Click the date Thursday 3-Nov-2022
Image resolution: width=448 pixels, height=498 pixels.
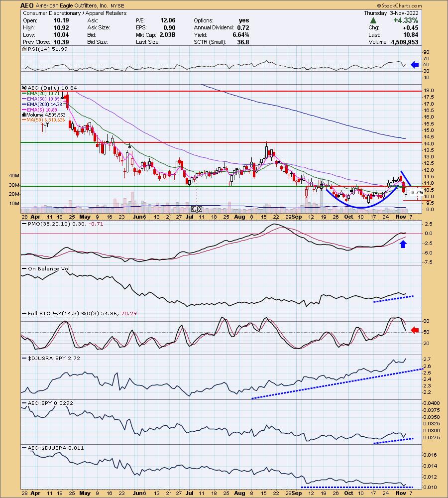pos(391,13)
